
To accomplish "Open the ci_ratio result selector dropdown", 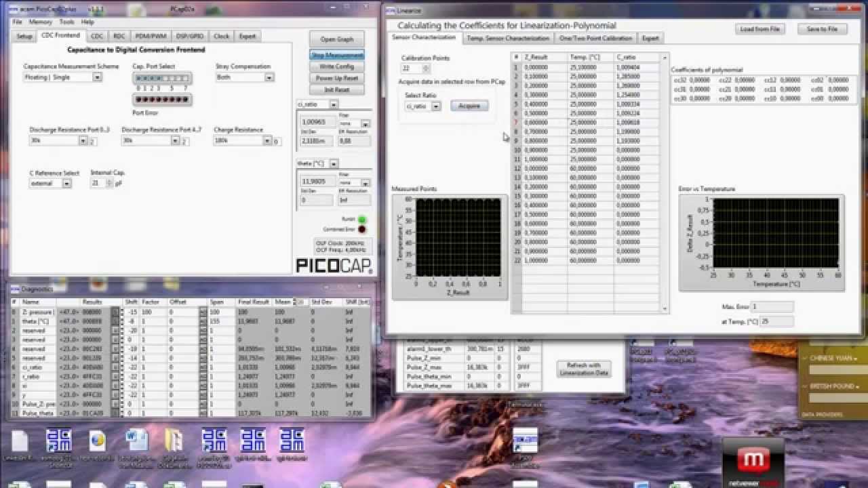I will click(x=333, y=104).
